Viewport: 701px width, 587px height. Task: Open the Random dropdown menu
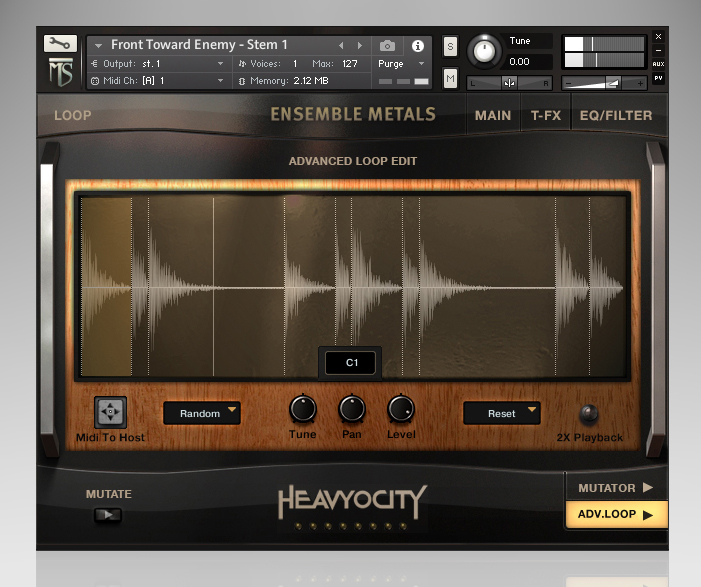[202, 413]
